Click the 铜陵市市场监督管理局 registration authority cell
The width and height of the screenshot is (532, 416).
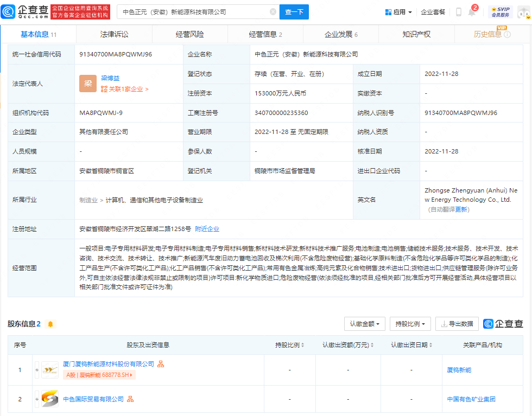pyautogui.click(x=301, y=171)
